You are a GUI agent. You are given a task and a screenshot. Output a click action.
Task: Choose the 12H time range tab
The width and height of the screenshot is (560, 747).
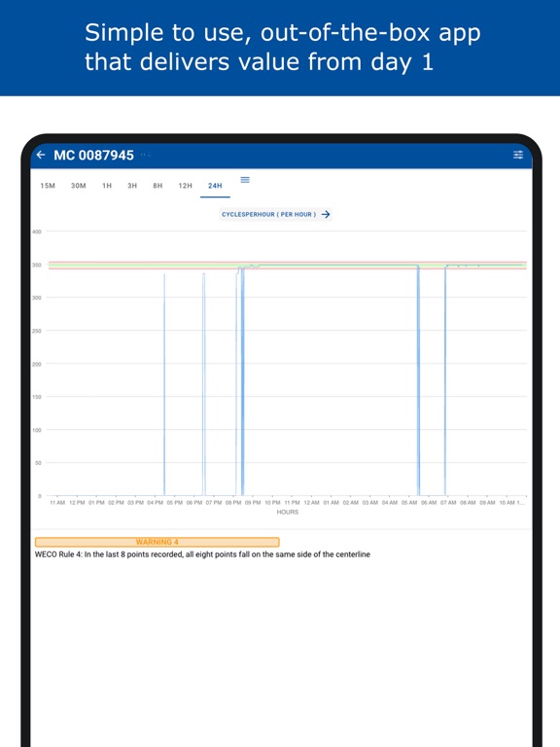[x=186, y=186]
